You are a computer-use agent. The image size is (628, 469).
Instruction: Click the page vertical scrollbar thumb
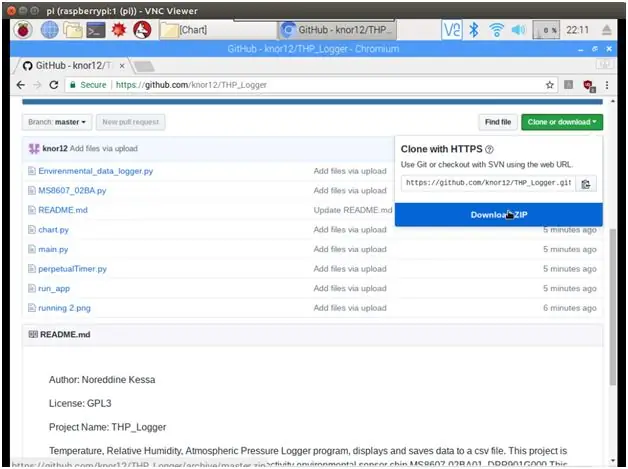coord(612,307)
